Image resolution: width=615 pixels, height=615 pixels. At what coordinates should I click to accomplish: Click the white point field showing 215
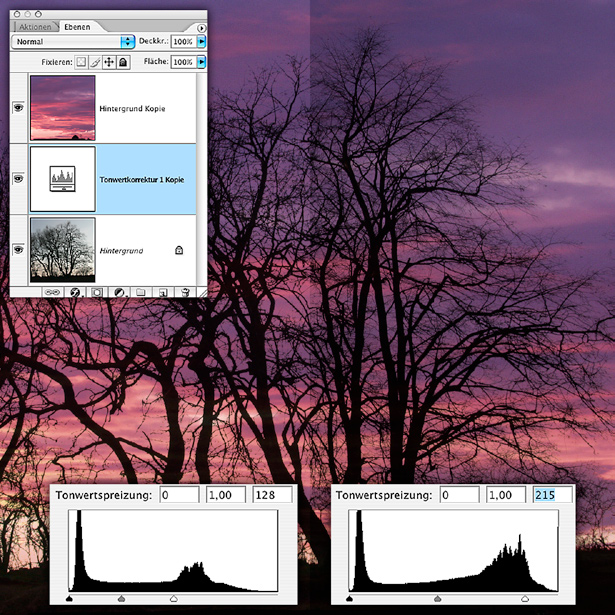click(x=553, y=495)
